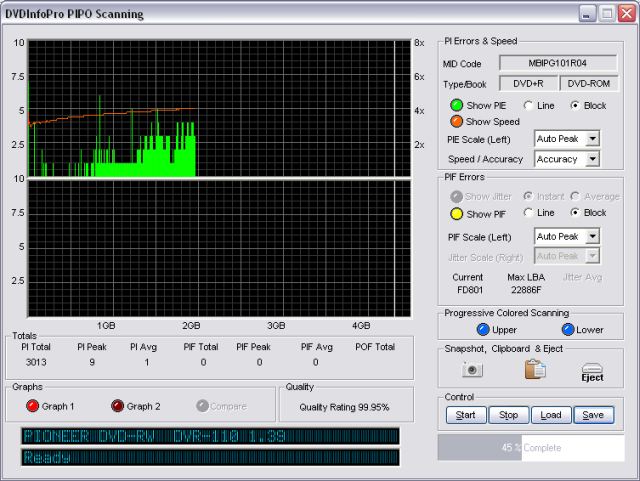
Task: Click the Current LBA value FD801
Action: point(470,290)
